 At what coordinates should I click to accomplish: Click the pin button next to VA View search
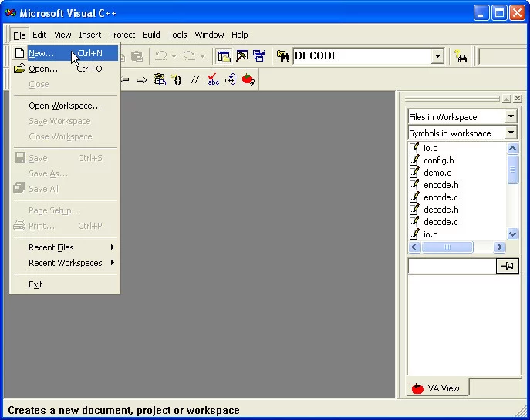pyautogui.click(x=508, y=266)
